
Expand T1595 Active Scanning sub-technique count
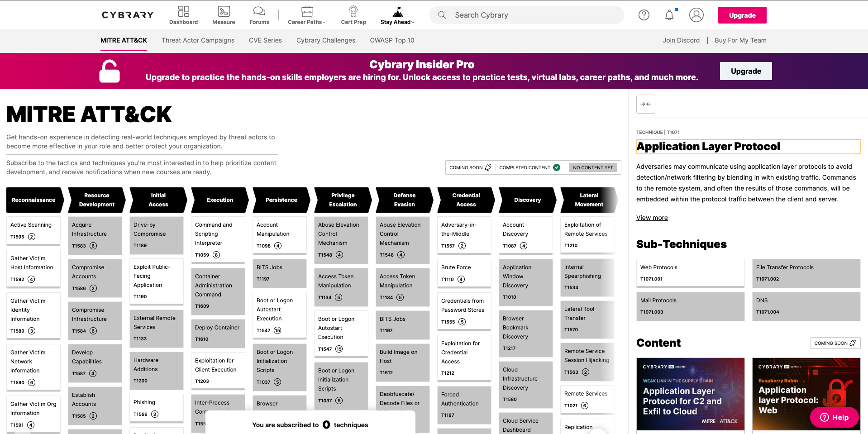pyautogui.click(x=32, y=237)
